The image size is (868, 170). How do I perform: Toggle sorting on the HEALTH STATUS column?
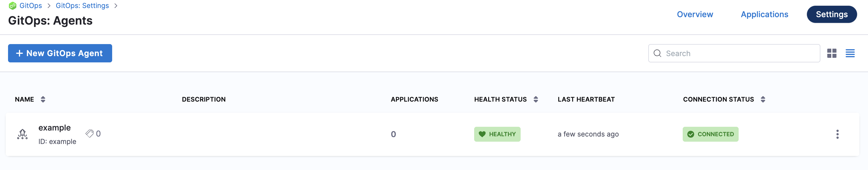[536, 99]
